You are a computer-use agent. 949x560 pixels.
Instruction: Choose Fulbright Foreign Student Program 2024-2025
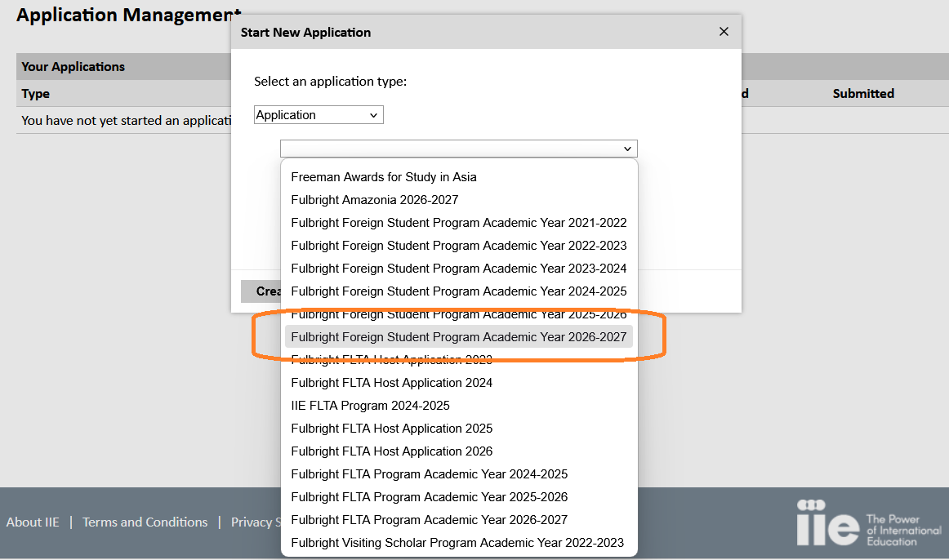459,291
